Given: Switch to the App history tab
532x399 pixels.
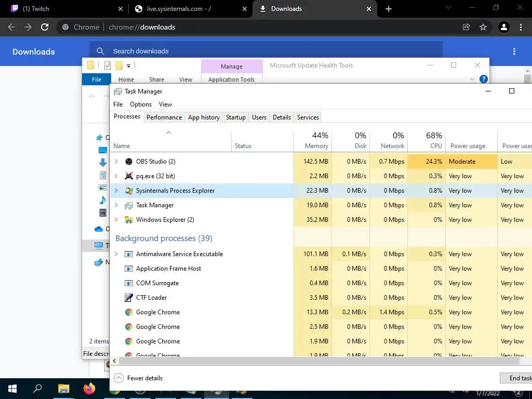Looking at the screenshot, I should pos(204,117).
